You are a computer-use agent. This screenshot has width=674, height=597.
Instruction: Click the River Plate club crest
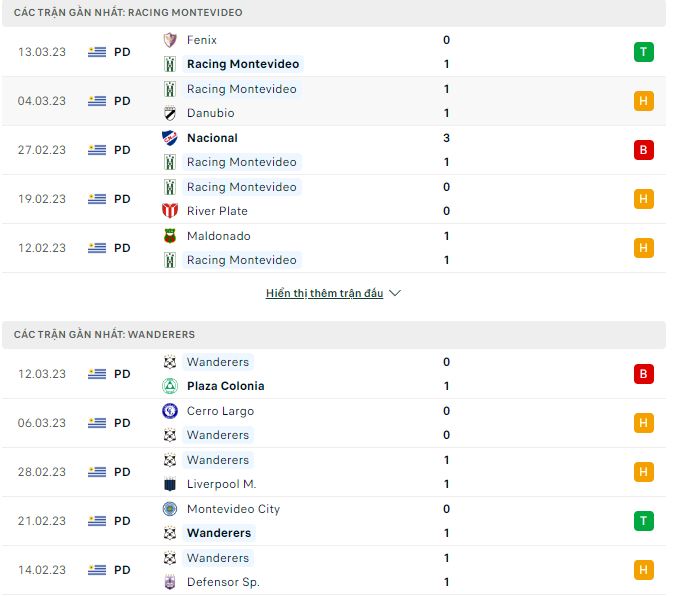tap(169, 211)
